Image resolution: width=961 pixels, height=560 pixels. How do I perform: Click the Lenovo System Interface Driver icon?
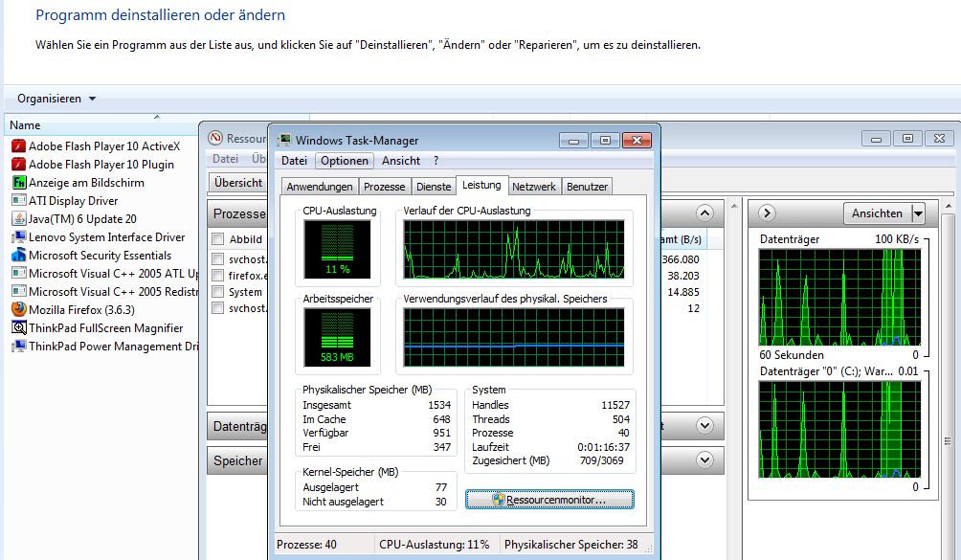click(19, 237)
